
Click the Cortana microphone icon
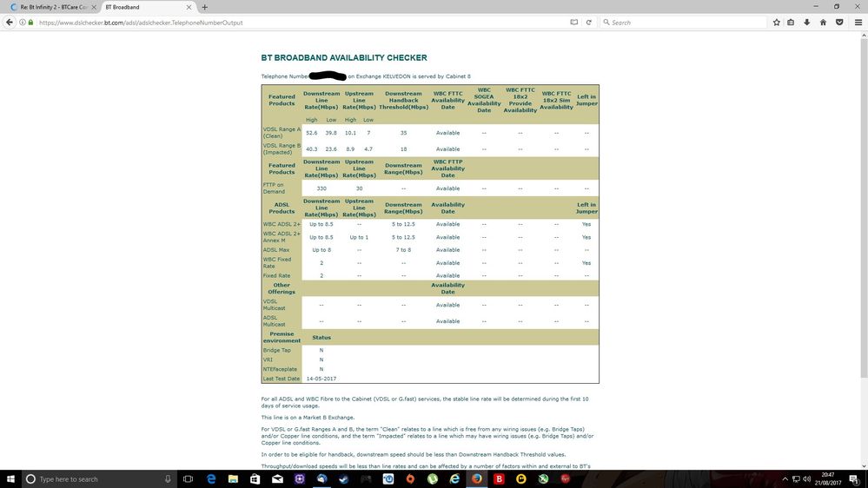pyautogui.click(x=168, y=479)
